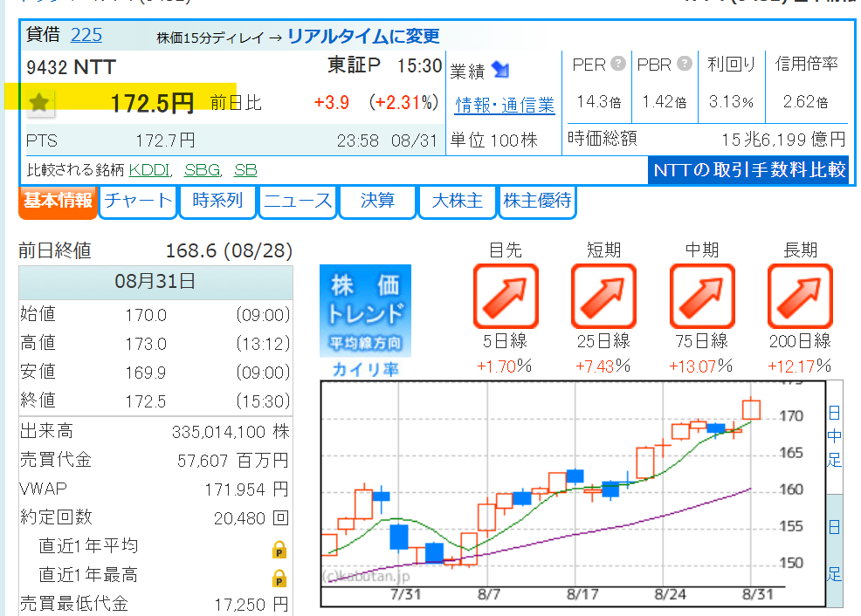Click the 終値 172.5 row
This screenshot has width=861, height=616.
coord(155,401)
